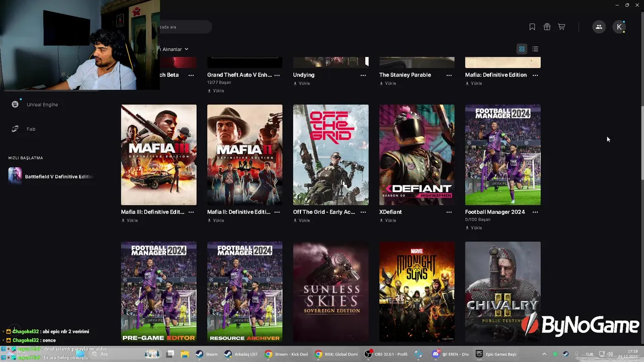Image resolution: width=644 pixels, height=362 pixels.
Task: Open OBS 32.0.1 from the taskbar
Action: pyautogui.click(x=386, y=354)
